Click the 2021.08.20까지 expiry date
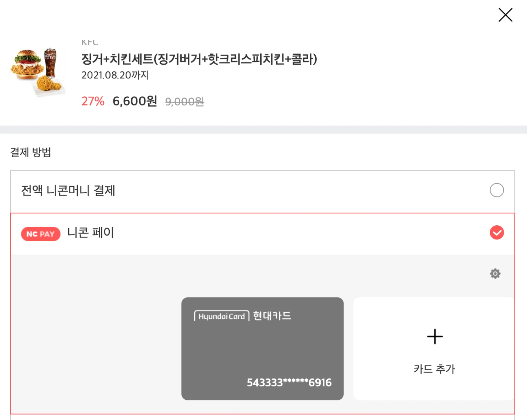This screenshot has height=420, width=527. (x=115, y=75)
